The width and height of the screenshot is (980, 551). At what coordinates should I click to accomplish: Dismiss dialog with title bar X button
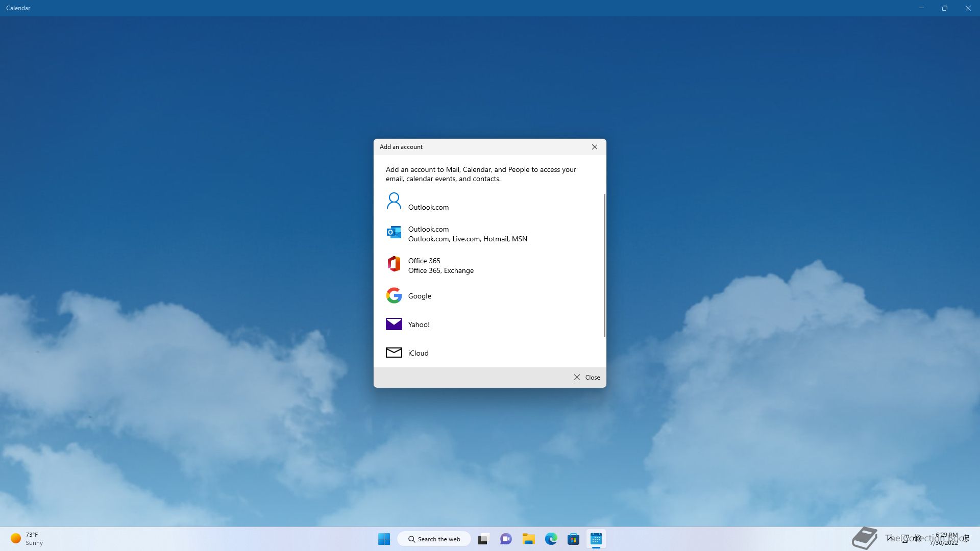pyautogui.click(x=595, y=147)
